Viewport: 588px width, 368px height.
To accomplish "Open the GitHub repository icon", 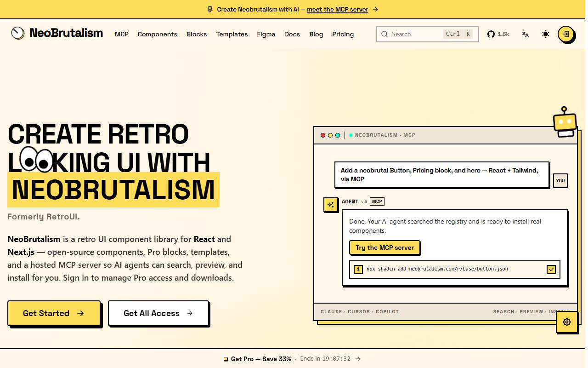I will click(x=491, y=34).
